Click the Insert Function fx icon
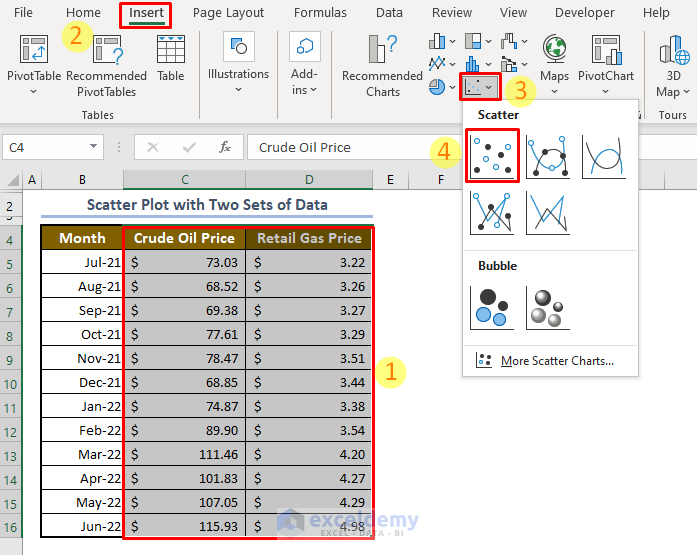 225,147
